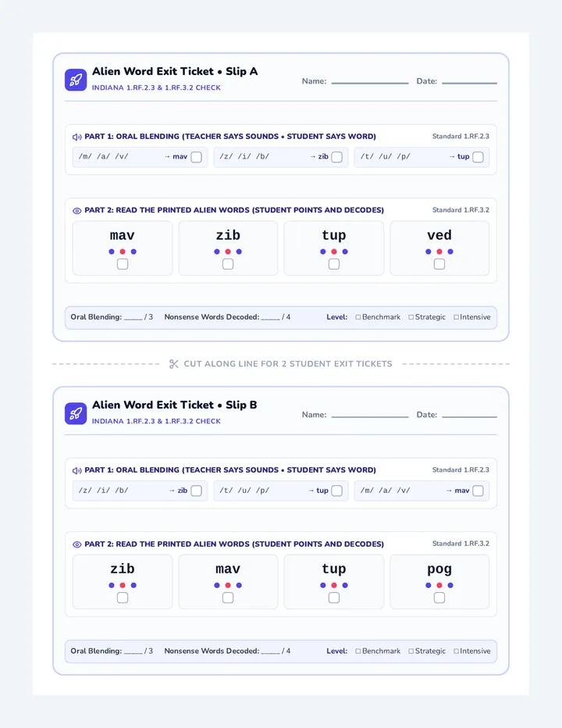Click the speaker icon in Slip A Part 1
The width and height of the screenshot is (562, 728).
coord(77,137)
